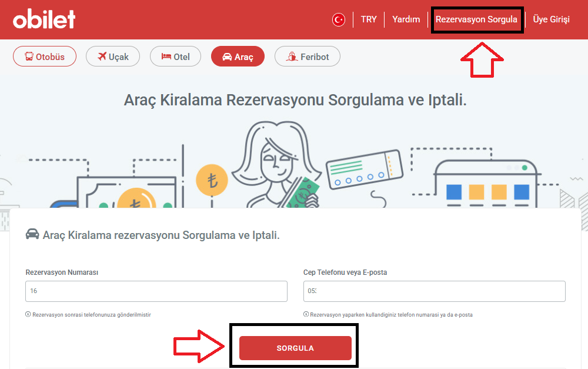Screen dimensions: 588x369
Task: Click 'Rezervasyon yaparken kullandiginiz telefon numarasi' hint
Action: (x=391, y=315)
